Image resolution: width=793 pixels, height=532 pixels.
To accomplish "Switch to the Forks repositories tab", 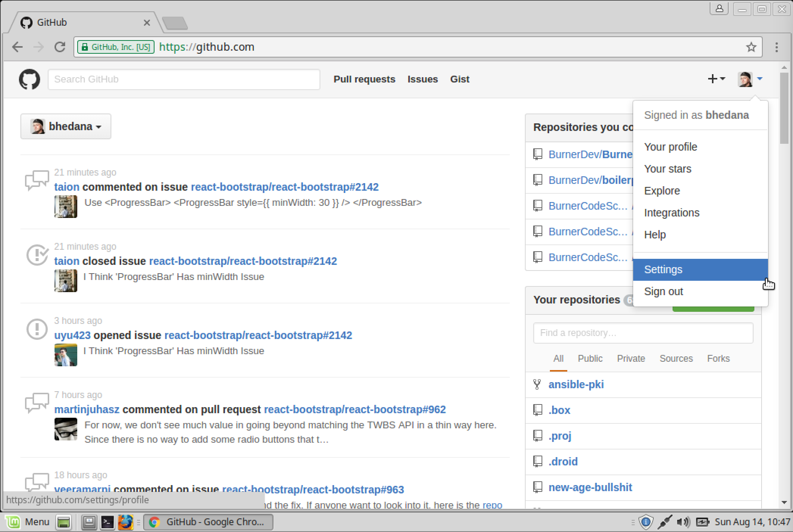I will click(718, 359).
